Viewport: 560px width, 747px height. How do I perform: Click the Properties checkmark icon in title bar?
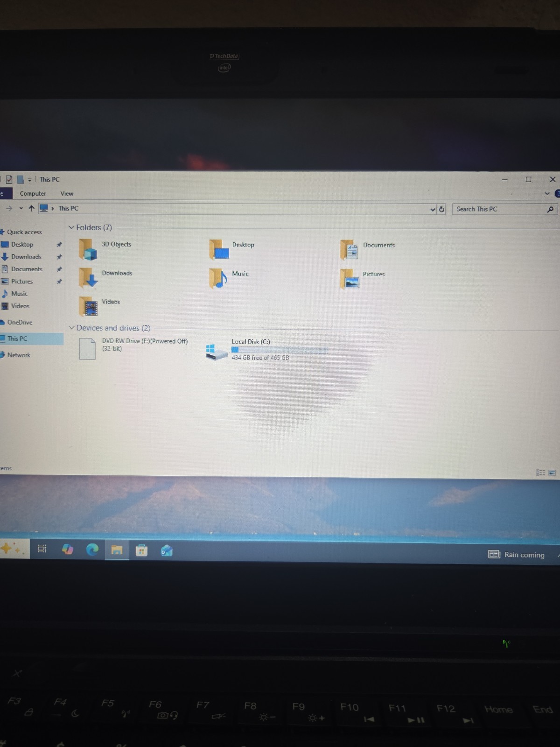9,179
